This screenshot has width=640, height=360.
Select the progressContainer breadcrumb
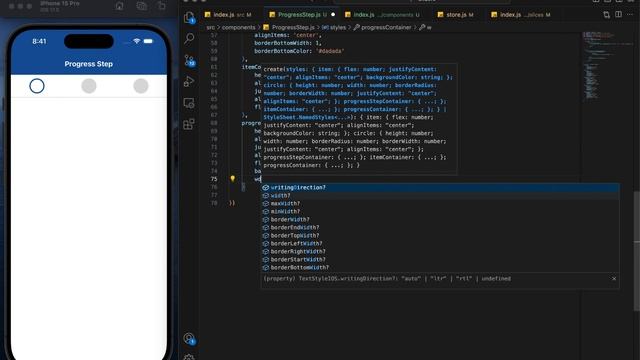382,27
